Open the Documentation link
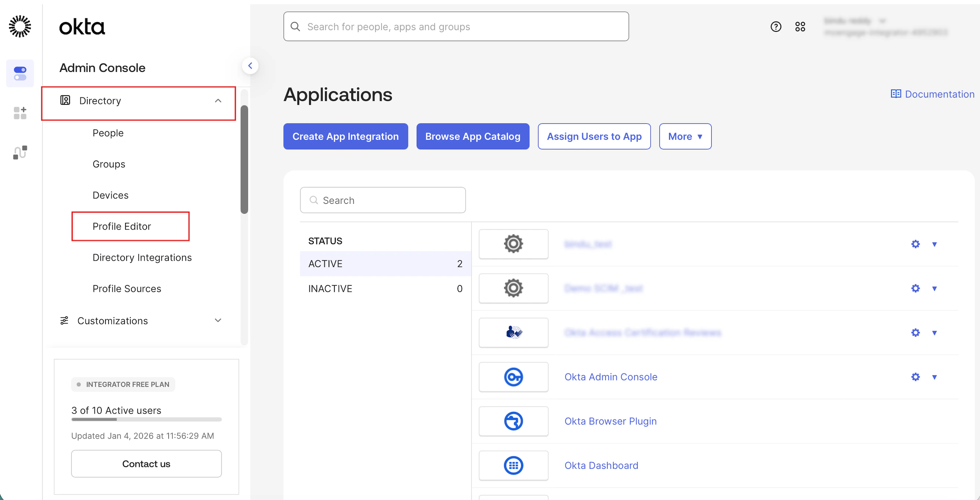 coord(933,94)
